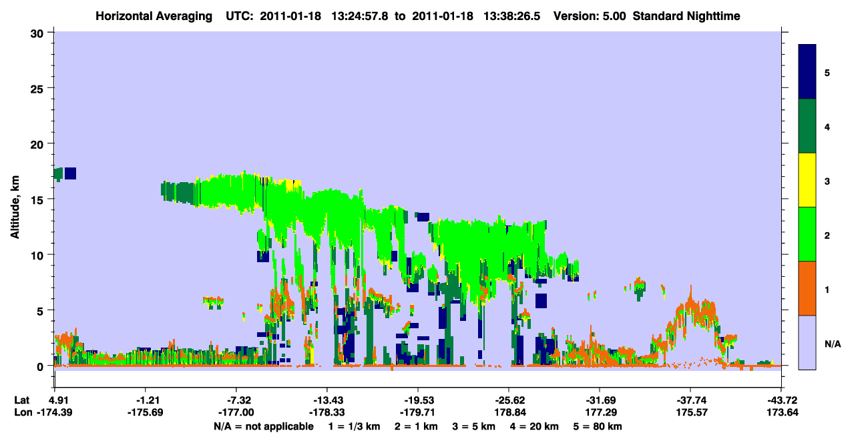Screen dimensions: 868x445
Task: Click the latitude value -7.32
Action: [x=236, y=400]
